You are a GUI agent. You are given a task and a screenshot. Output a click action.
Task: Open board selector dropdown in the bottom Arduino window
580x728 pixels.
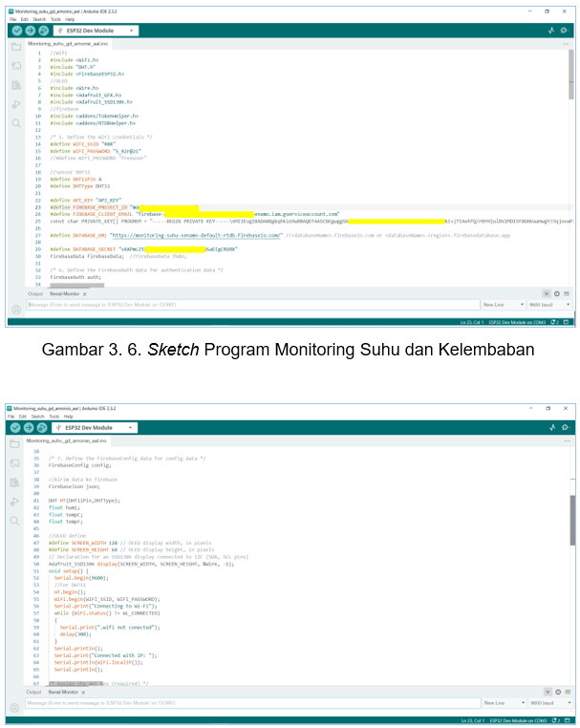point(95,428)
